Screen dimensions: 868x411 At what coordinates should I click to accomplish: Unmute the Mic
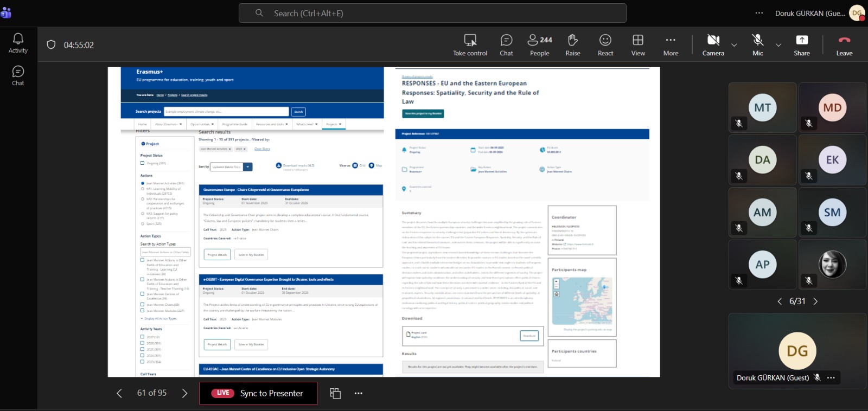coord(757,45)
